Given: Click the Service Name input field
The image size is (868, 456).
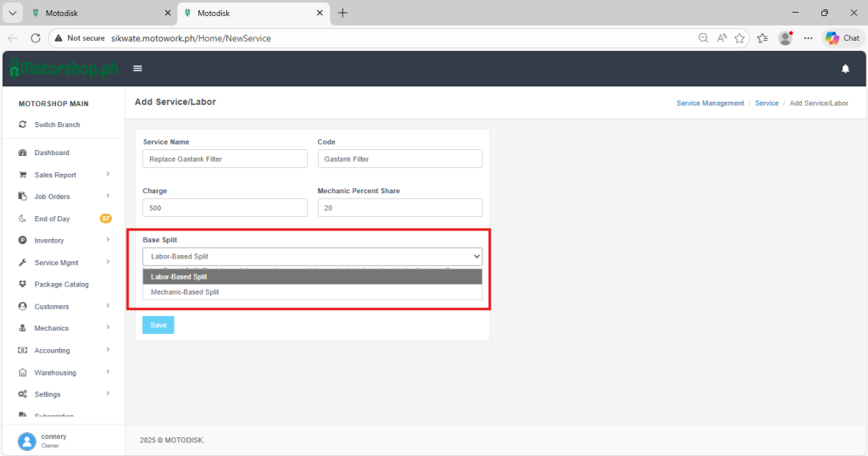Looking at the screenshot, I should click(225, 158).
